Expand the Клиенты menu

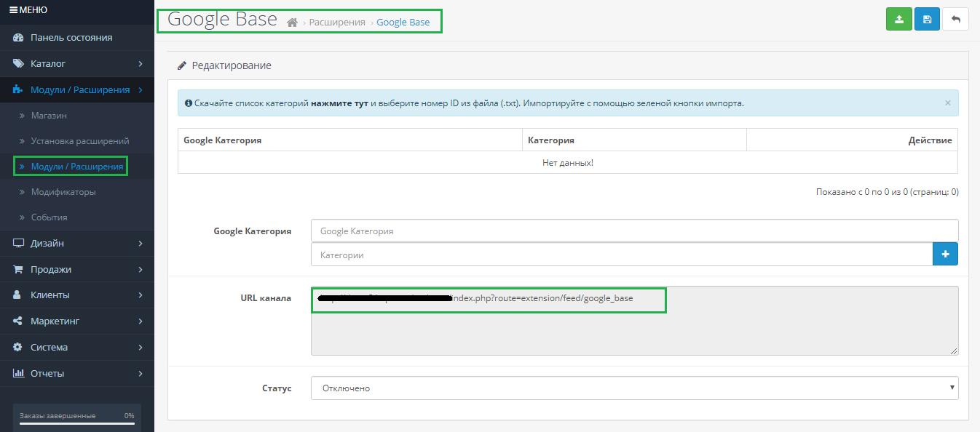(77, 295)
